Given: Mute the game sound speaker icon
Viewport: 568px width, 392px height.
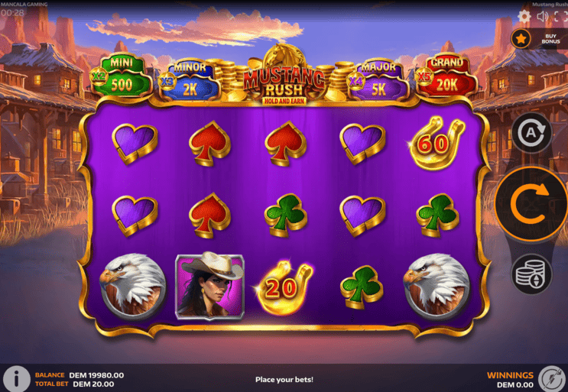Looking at the screenshot, I should click(542, 16).
